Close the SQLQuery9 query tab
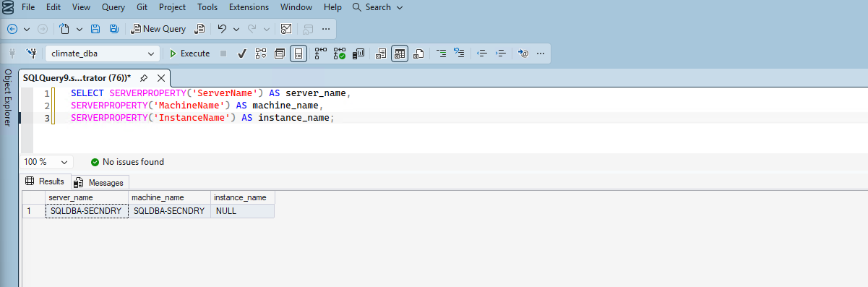The image size is (868, 287). click(x=161, y=77)
